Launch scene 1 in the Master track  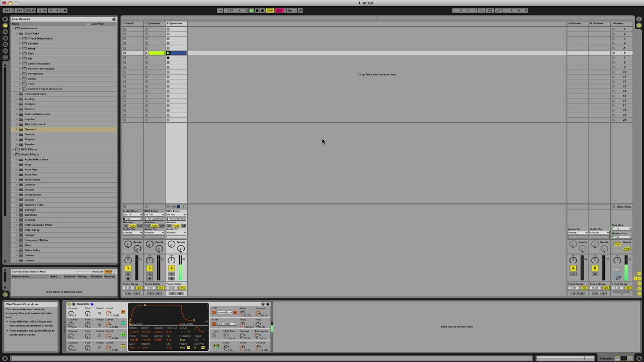coord(614,29)
